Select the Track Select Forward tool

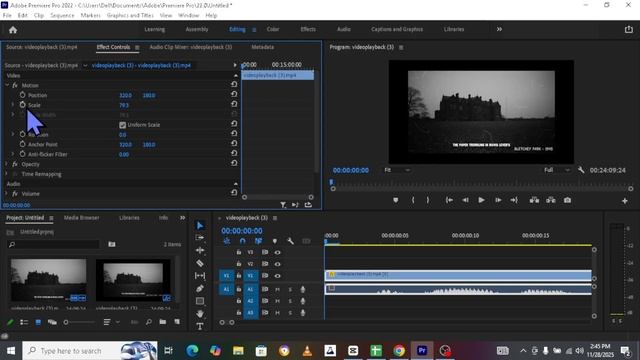(x=200, y=238)
